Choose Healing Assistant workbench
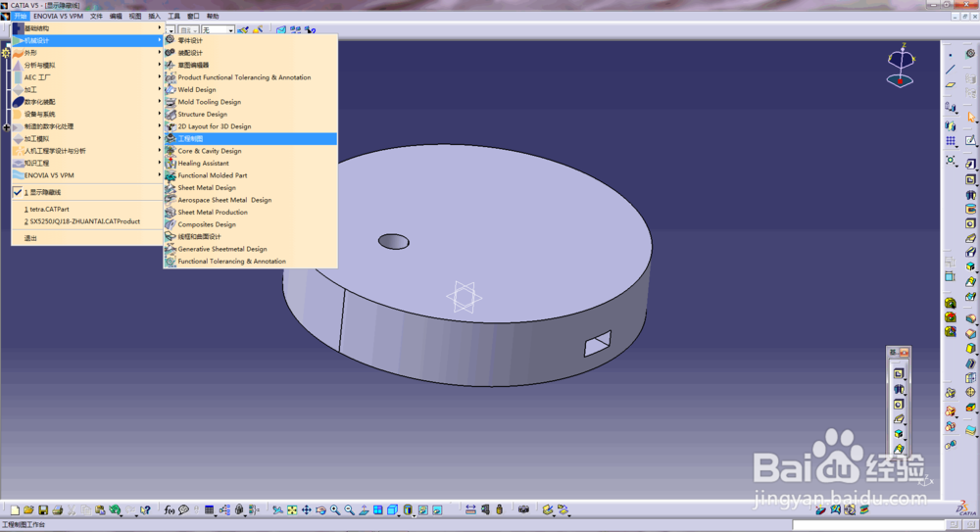 click(x=251, y=164)
